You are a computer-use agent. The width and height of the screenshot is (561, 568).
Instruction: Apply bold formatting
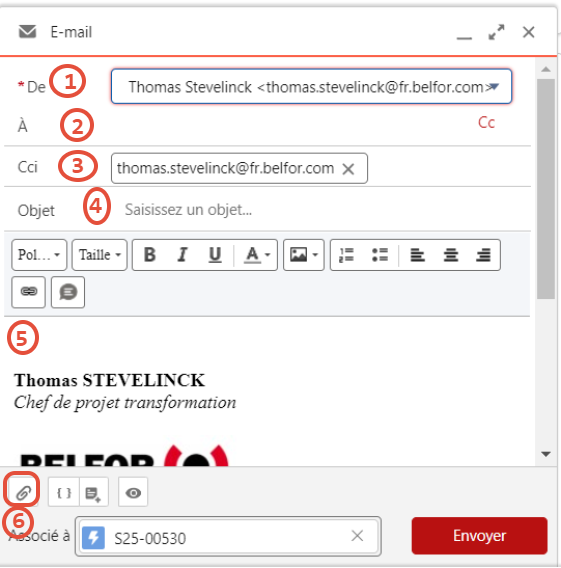tap(150, 255)
